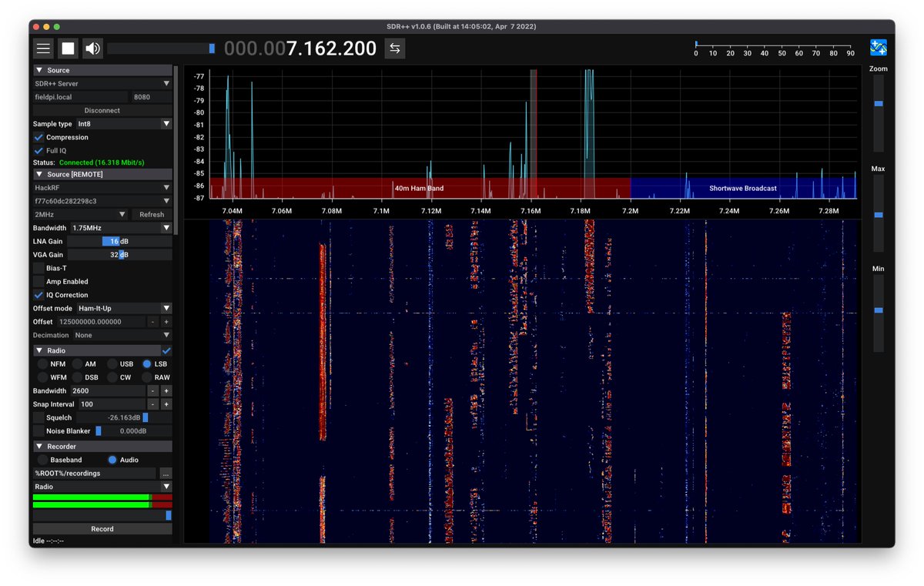Click the Refresh button
Viewport: 924px width, 586px height.
(152, 214)
